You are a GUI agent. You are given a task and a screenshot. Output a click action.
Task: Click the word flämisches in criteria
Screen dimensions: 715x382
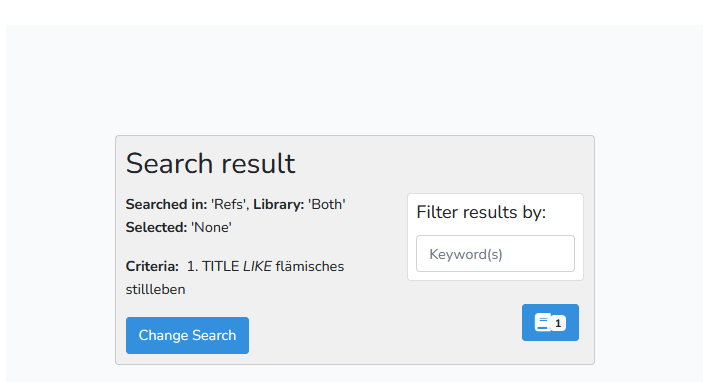(x=310, y=266)
